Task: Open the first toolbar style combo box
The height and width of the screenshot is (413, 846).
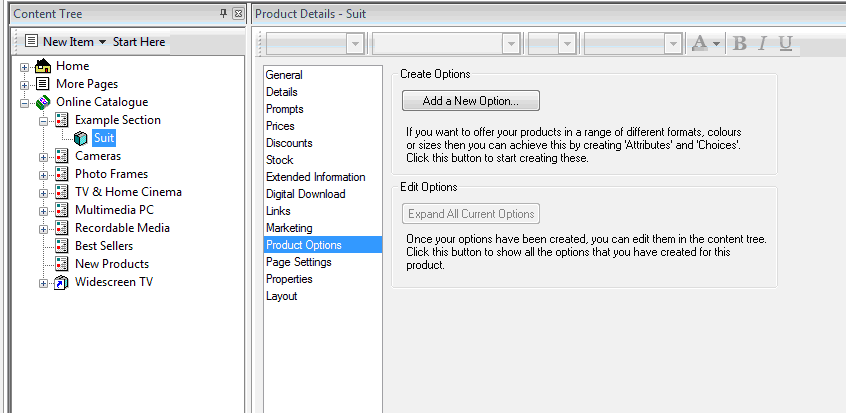Action: pos(354,44)
